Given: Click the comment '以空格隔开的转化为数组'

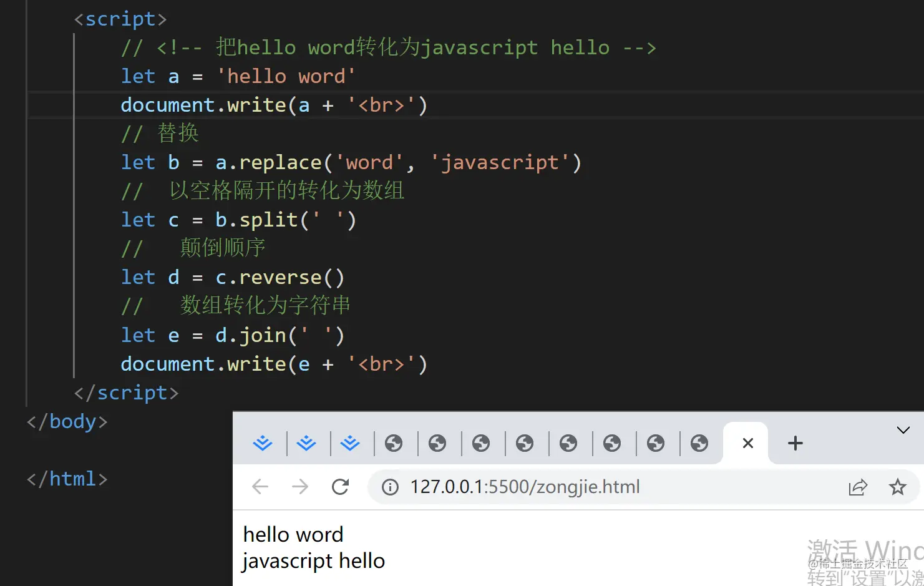Looking at the screenshot, I should (x=287, y=190).
